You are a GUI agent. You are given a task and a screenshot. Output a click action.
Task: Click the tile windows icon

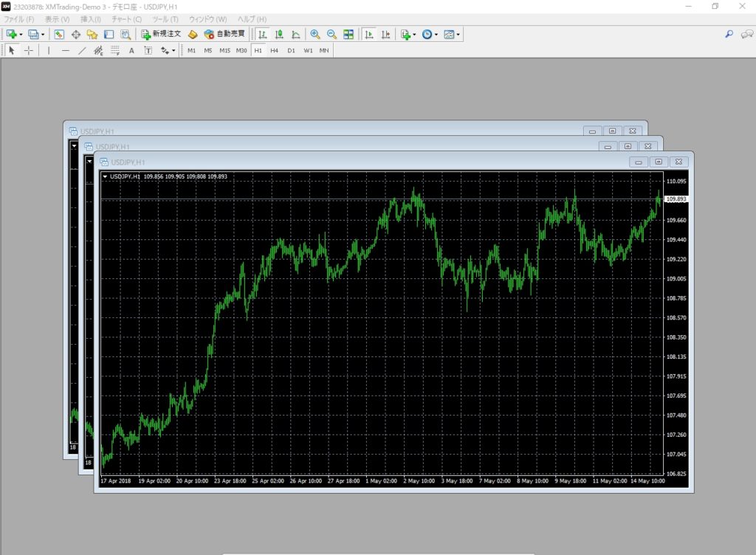click(348, 34)
